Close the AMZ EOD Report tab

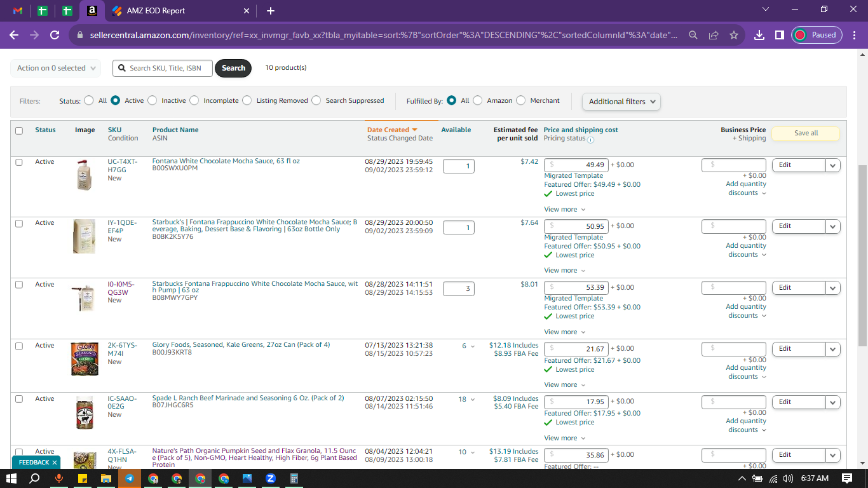click(247, 11)
